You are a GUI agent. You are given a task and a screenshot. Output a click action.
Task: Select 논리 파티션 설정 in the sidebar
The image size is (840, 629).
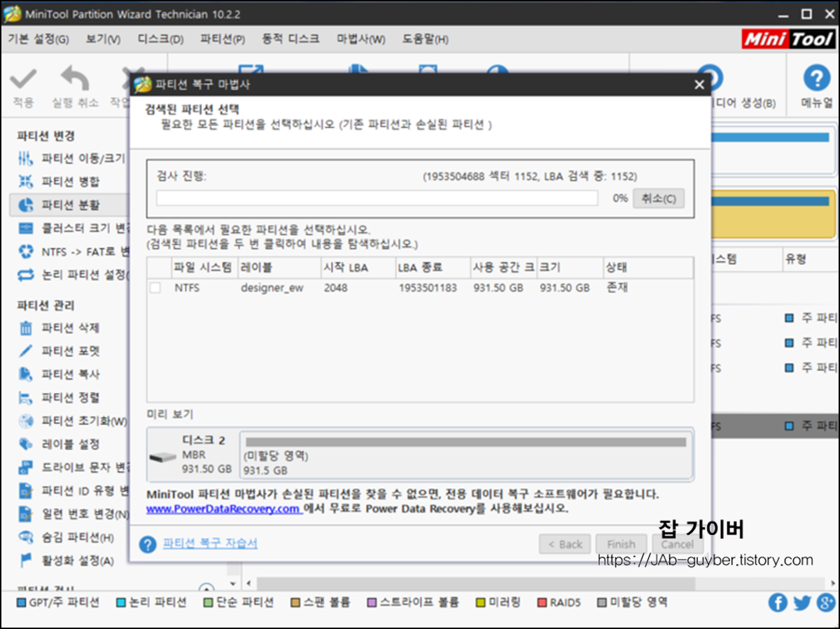coord(73,274)
